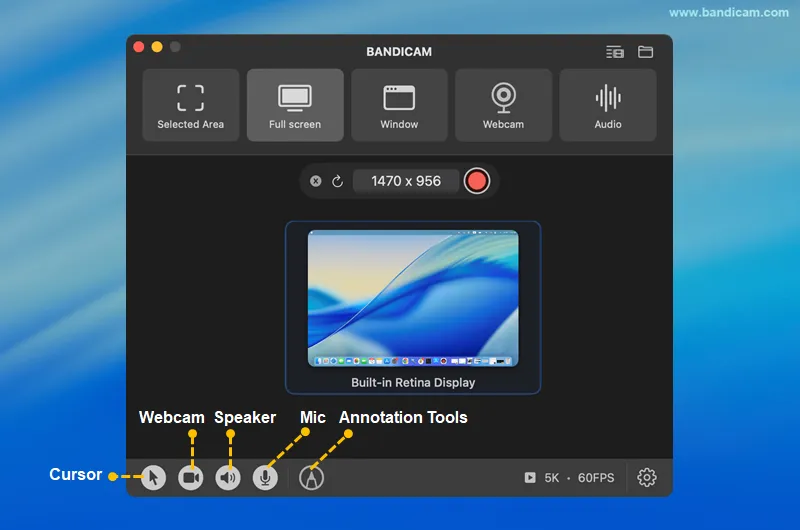Screen dimensions: 800x530
Task: Click the 5K resolution label
Action: click(x=552, y=477)
